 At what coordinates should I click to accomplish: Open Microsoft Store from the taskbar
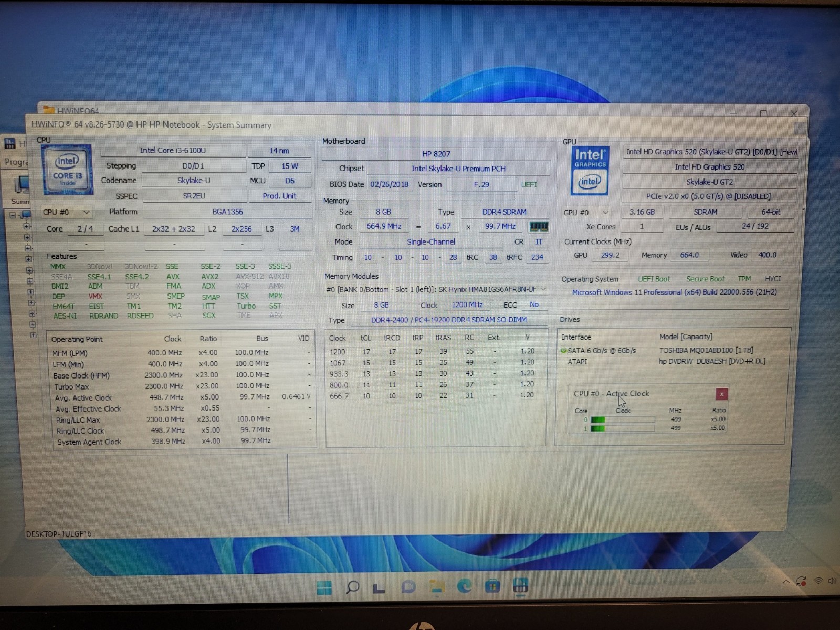click(x=492, y=585)
